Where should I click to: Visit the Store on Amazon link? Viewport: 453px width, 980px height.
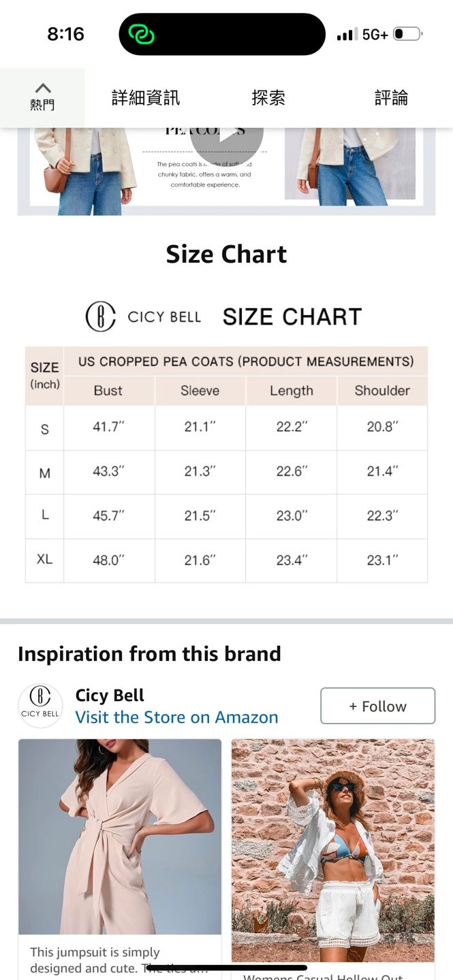[176, 717]
